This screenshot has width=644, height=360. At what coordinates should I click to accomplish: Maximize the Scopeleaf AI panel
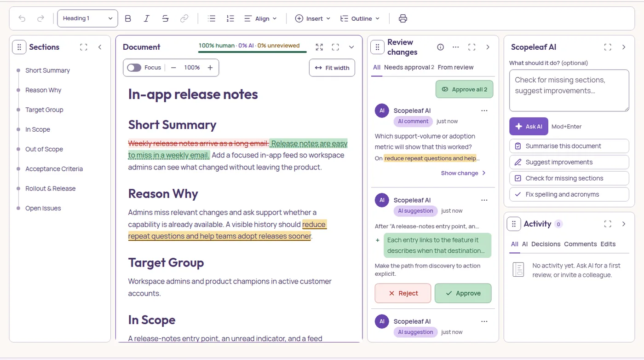point(608,47)
